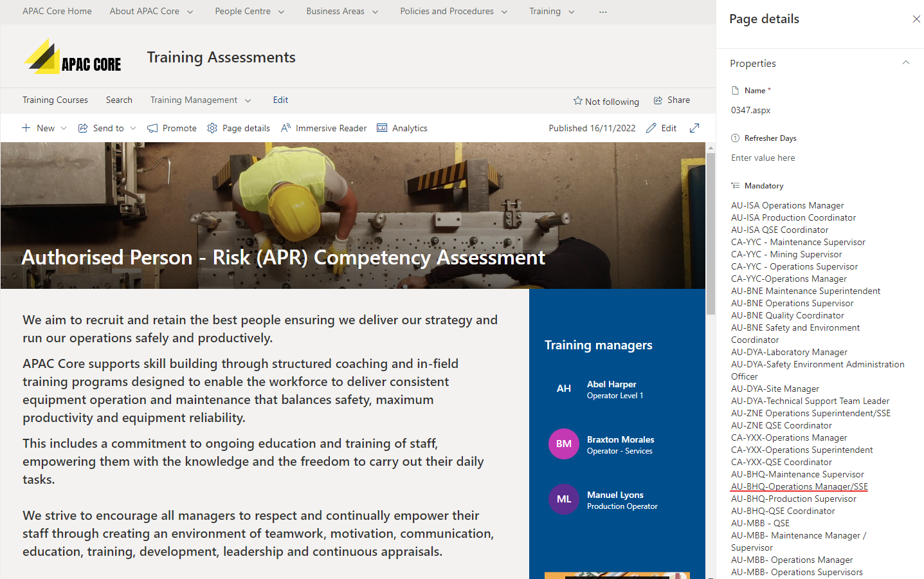Click the Page details gear icon
This screenshot has height=579, width=924.
click(212, 128)
